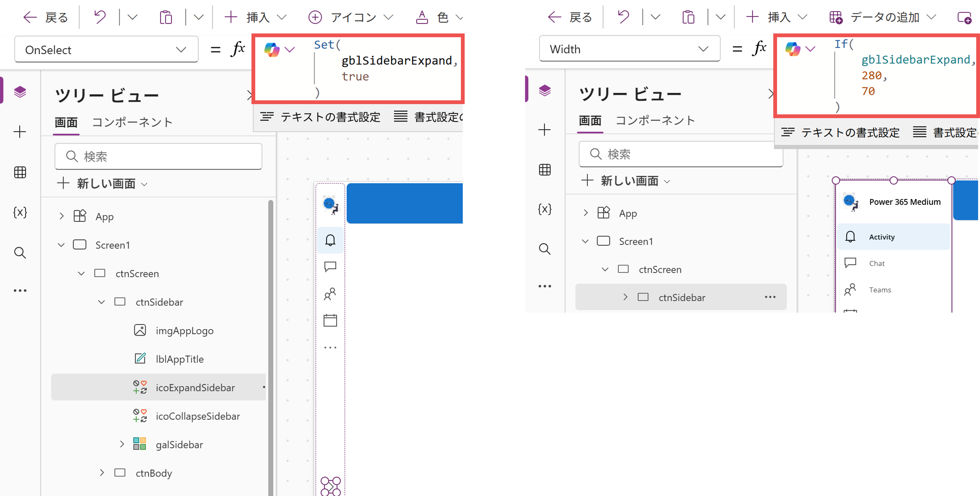
Task: Open the data table icon in left rail
Action: point(20,172)
